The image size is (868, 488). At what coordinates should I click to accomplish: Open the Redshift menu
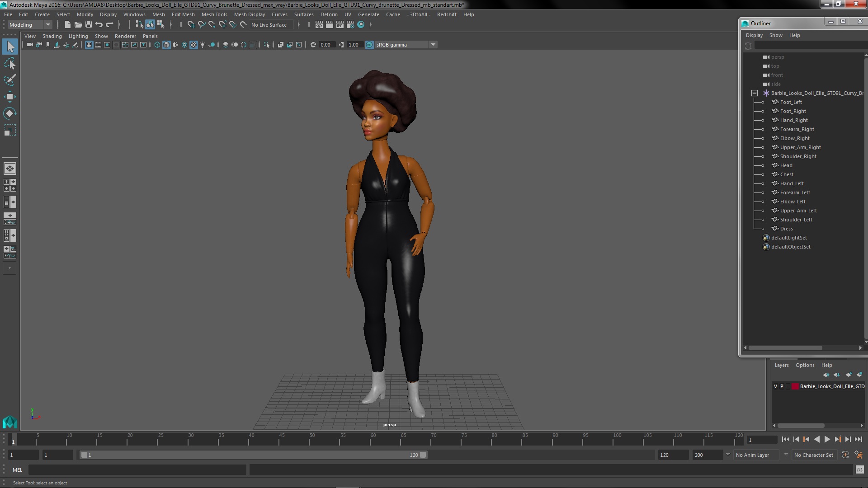point(446,14)
